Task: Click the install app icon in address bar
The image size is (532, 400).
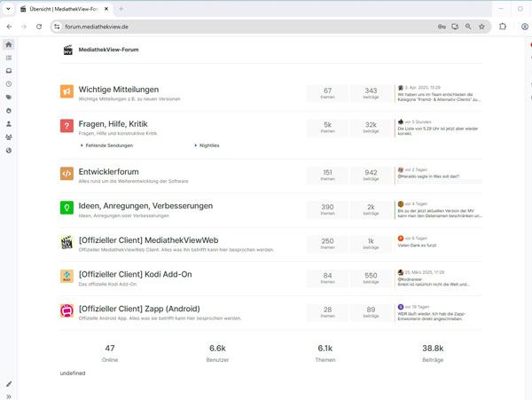Action: coord(455,27)
